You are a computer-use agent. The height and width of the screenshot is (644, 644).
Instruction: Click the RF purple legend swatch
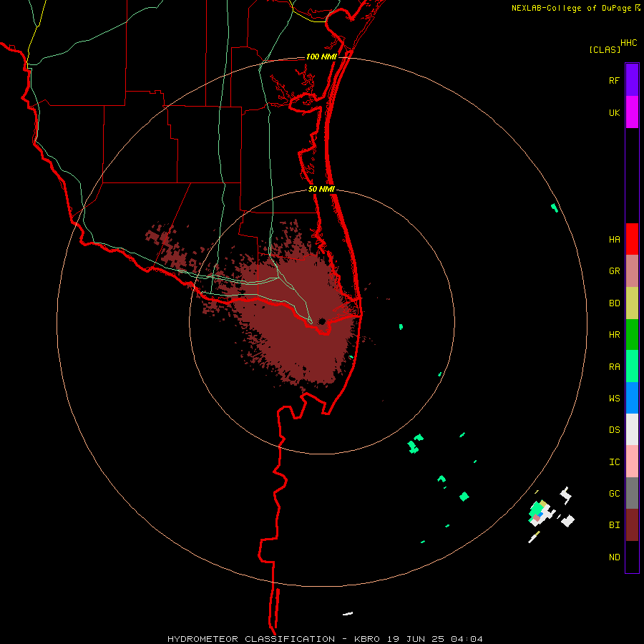pos(632,80)
